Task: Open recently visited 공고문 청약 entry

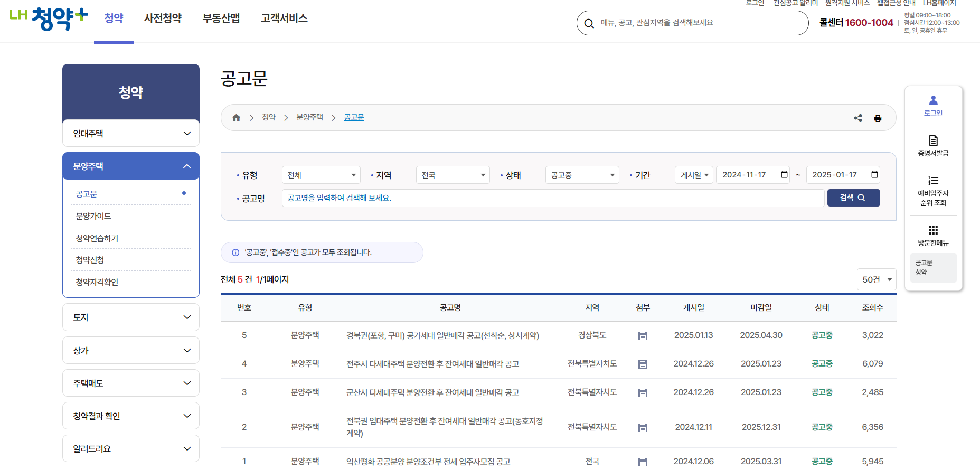Action: tap(933, 268)
